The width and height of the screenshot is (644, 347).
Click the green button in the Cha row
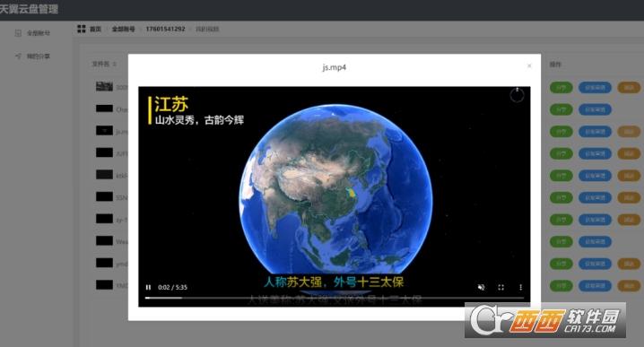coord(561,109)
